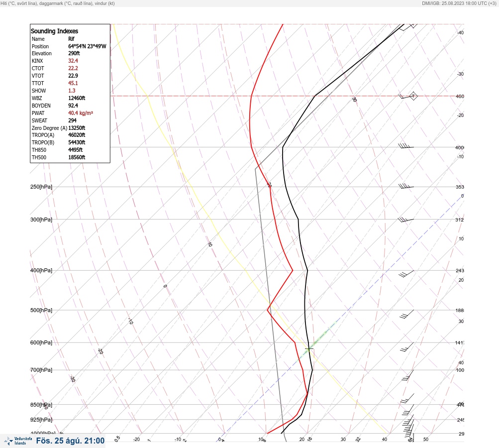Click the CTOT value 22.2
The image size is (499, 448).
(x=73, y=68)
